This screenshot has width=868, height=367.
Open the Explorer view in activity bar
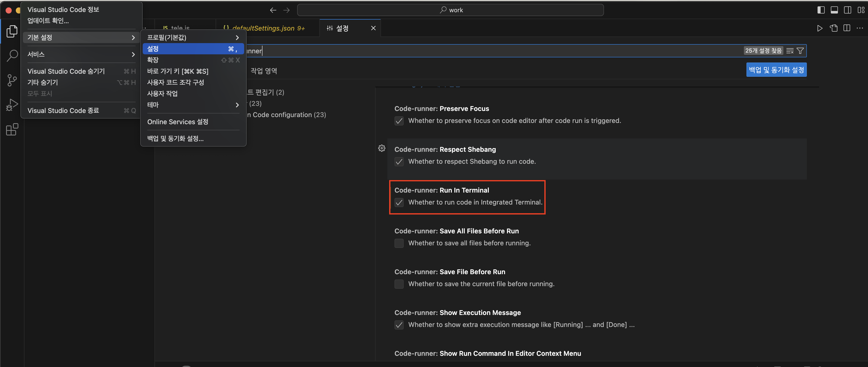click(12, 31)
